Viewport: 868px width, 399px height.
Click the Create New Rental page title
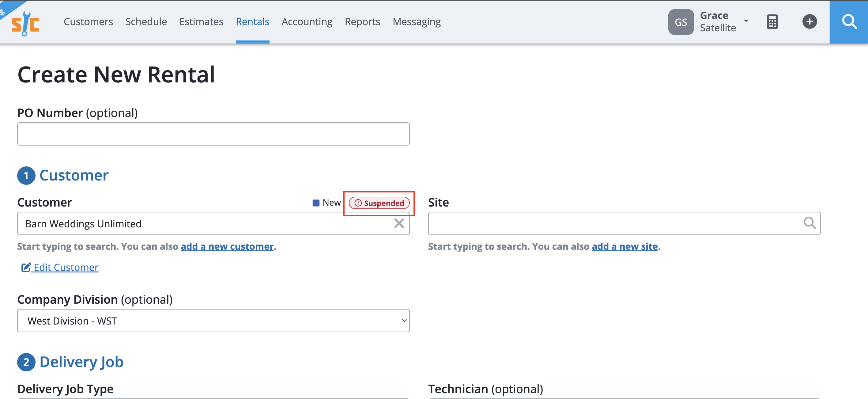[116, 74]
